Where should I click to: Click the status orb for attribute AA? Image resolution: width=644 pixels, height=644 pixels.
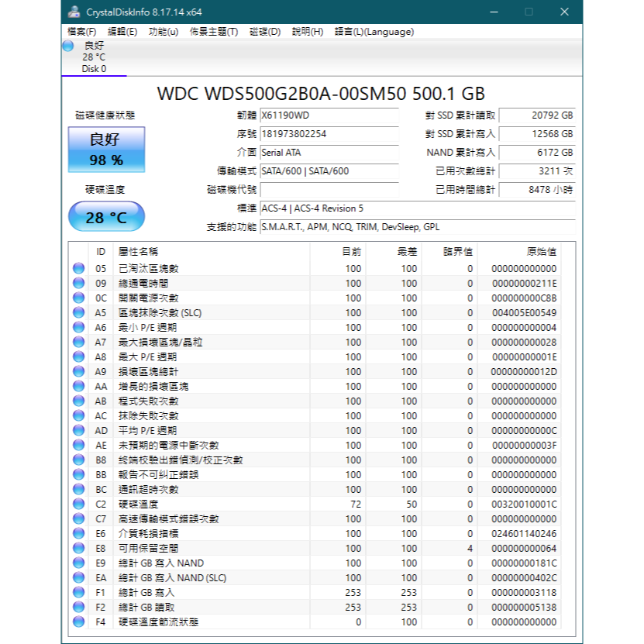click(78, 387)
